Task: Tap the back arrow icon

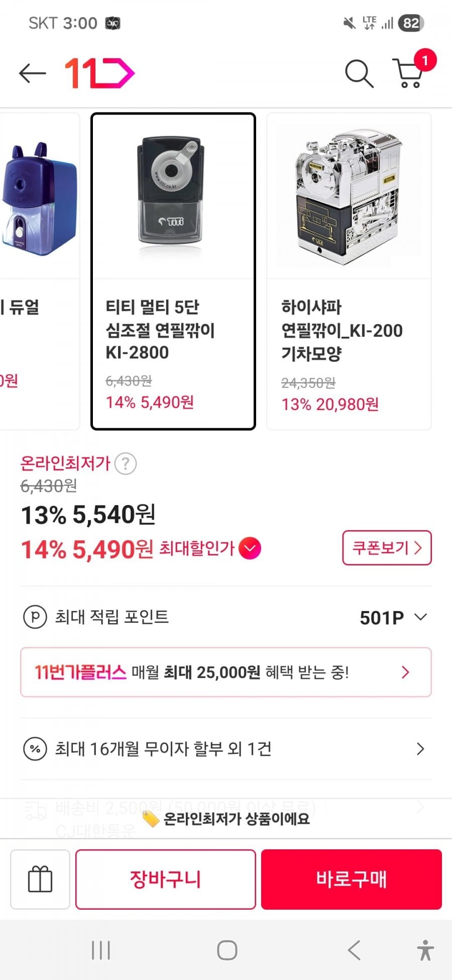Action: (33, 73)
